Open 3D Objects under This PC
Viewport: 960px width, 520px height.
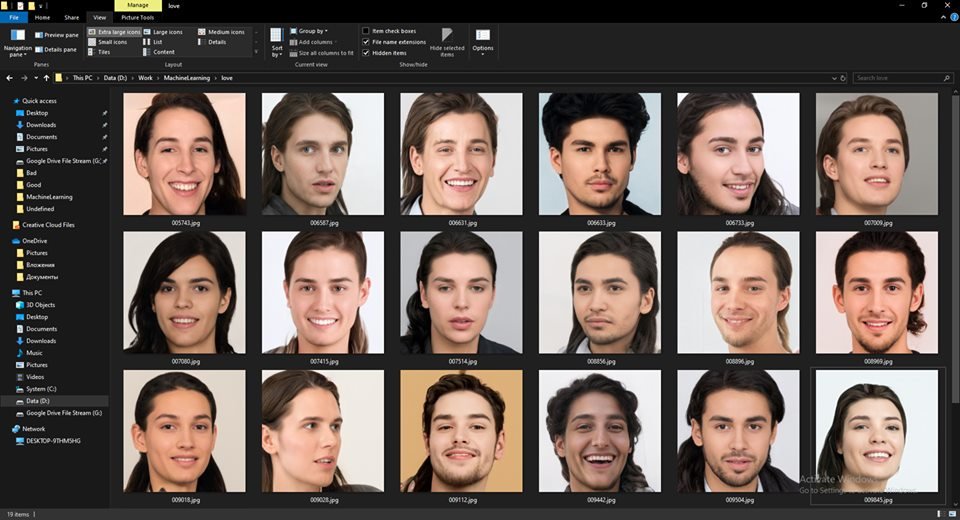(36, 305)
